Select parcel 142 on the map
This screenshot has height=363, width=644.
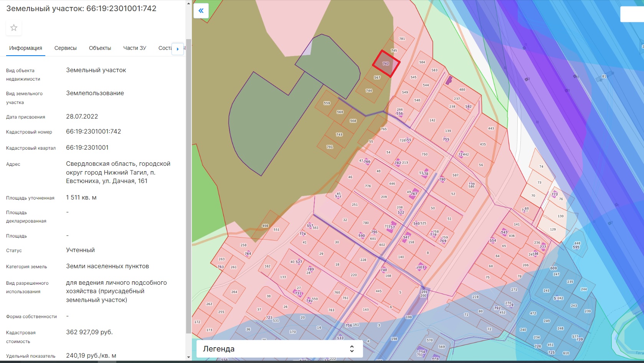point(432,120)
